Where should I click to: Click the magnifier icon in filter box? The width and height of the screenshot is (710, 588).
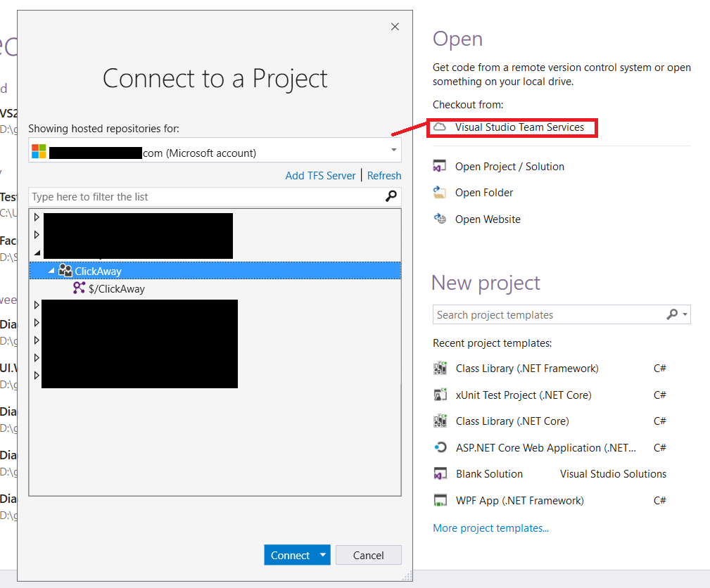click(391, 196)
